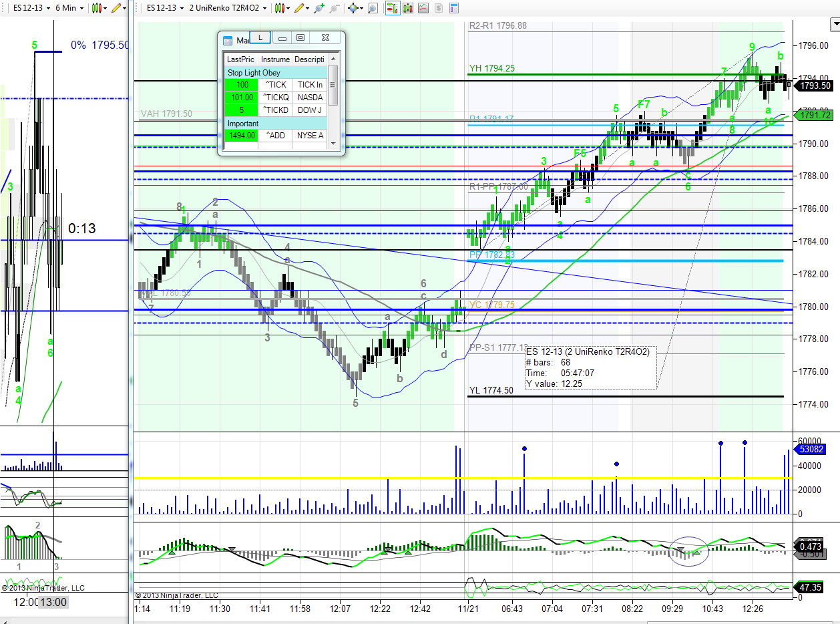Click the 12:26 time axis label
The width and height of the screenshot is (840, 624).
[x=753, y=609]
